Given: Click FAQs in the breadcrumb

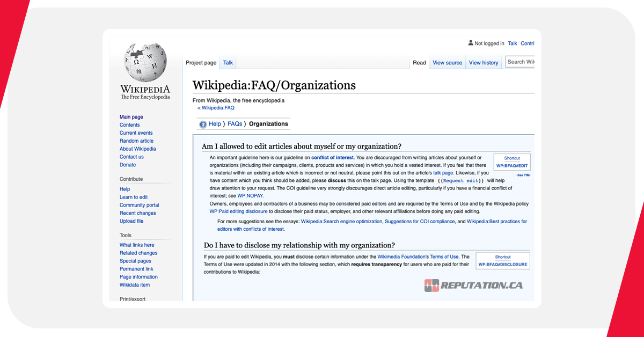Looking at the screenshot, I should click(x=235, y=124).
